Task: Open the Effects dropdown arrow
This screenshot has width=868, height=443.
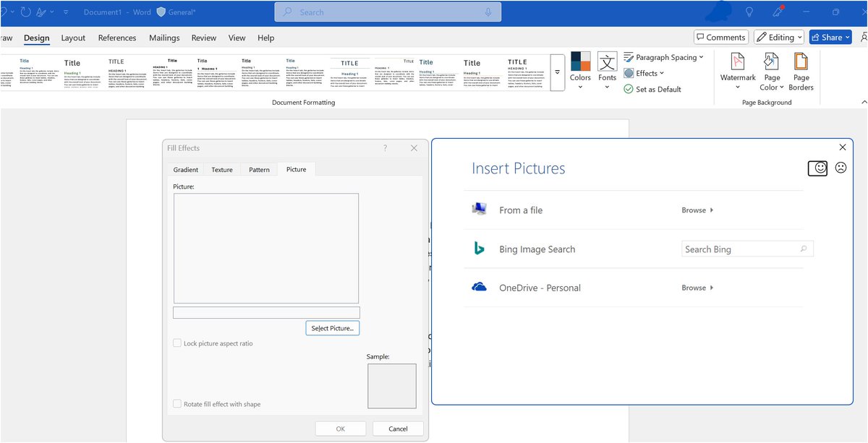Action: click(662, 73)
